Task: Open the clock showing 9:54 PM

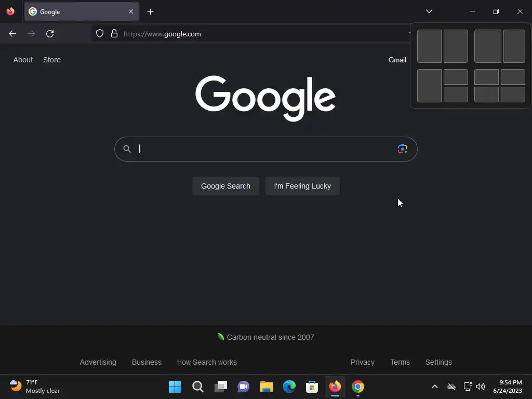Action: pyautogui.click(x=508, y=387)
